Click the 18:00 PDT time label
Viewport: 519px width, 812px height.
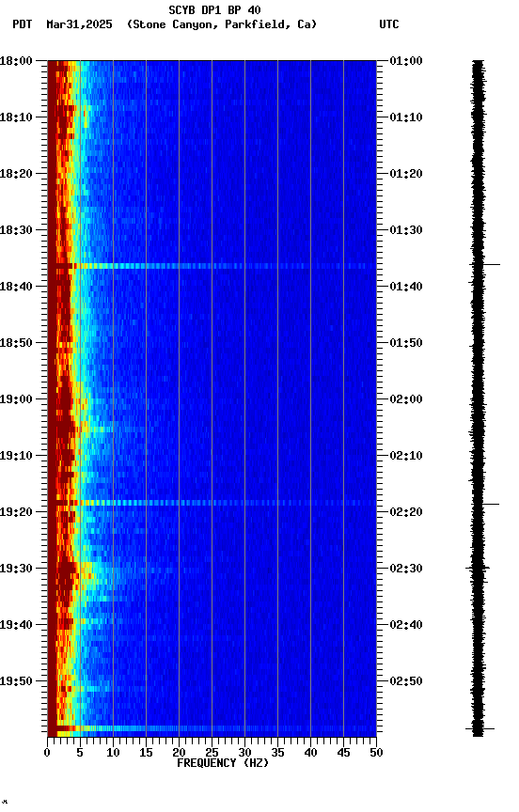coord(16,61)
